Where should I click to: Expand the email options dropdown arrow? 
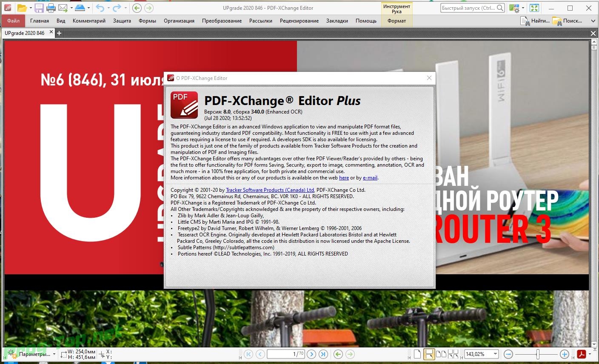click(71, 8)
